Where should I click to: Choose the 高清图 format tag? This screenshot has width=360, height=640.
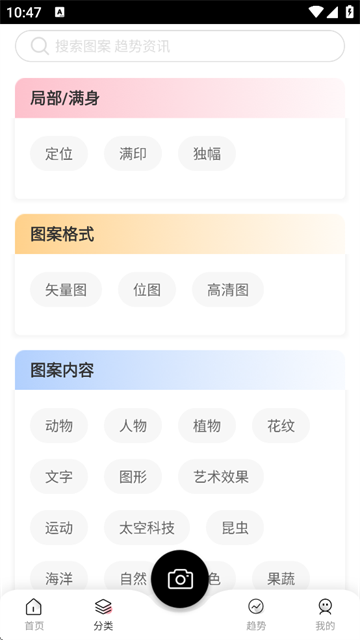point(228,290)
